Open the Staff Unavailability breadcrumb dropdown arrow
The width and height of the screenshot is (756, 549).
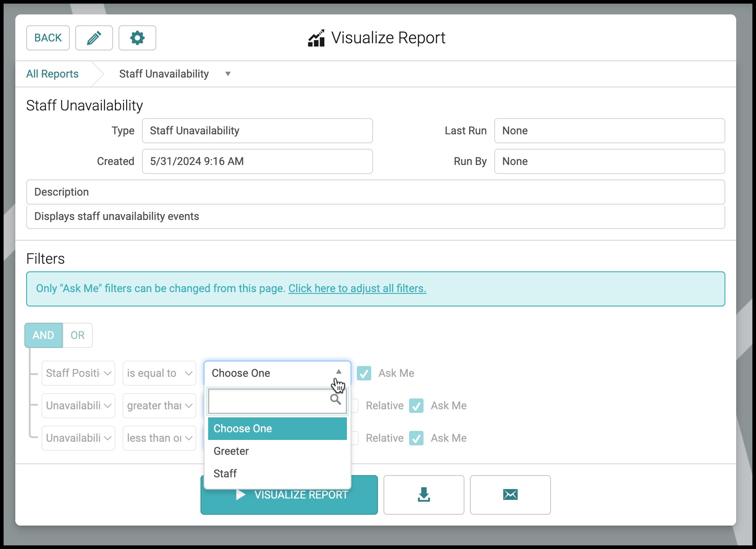(228, 74)
